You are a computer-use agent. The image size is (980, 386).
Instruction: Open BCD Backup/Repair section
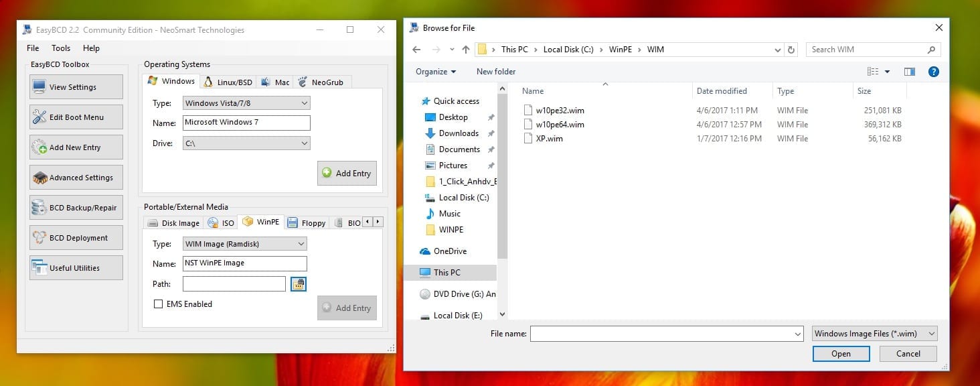click(76, 208)
